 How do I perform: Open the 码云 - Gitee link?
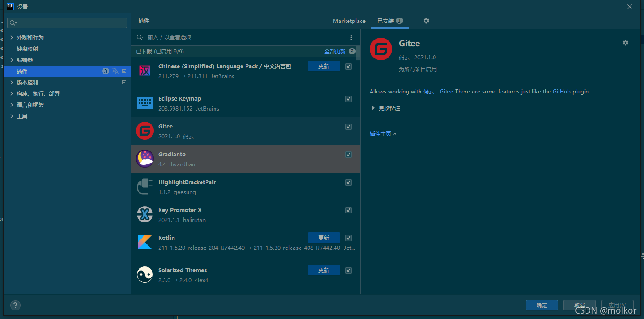click(438, 92)
